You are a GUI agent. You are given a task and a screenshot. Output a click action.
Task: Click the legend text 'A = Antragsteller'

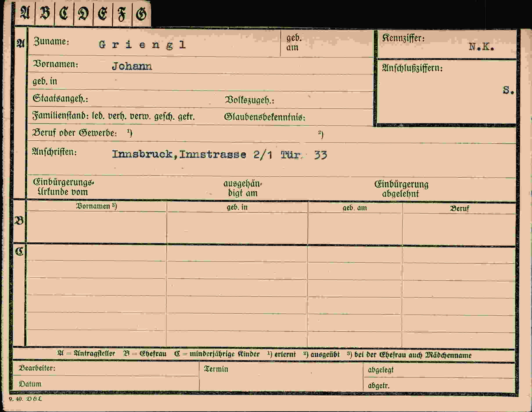pyautogui.click(x=86, y=354)
